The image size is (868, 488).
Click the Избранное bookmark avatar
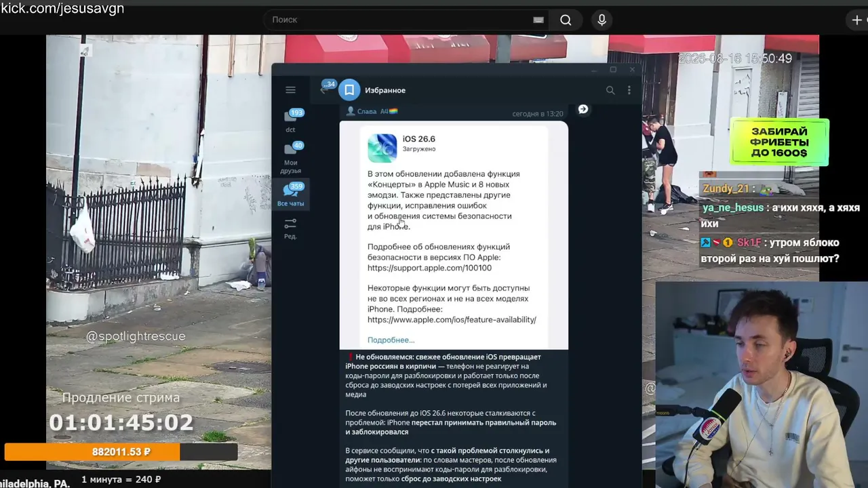click(349, 90)
